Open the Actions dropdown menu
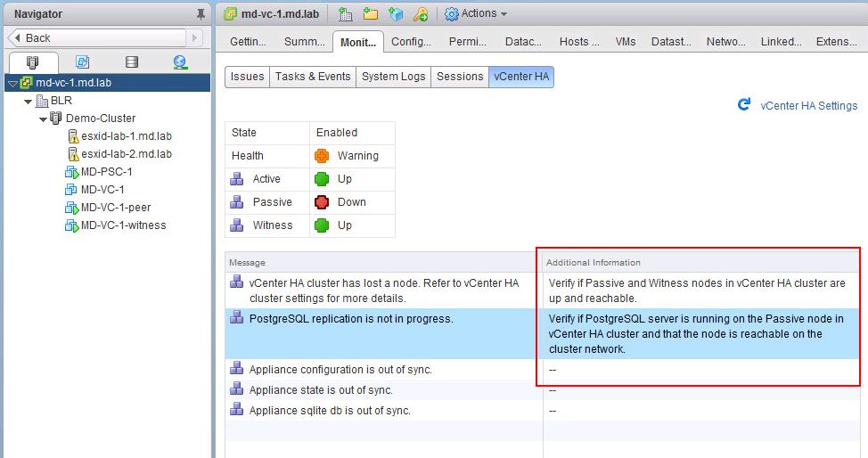 coord(476,13)
